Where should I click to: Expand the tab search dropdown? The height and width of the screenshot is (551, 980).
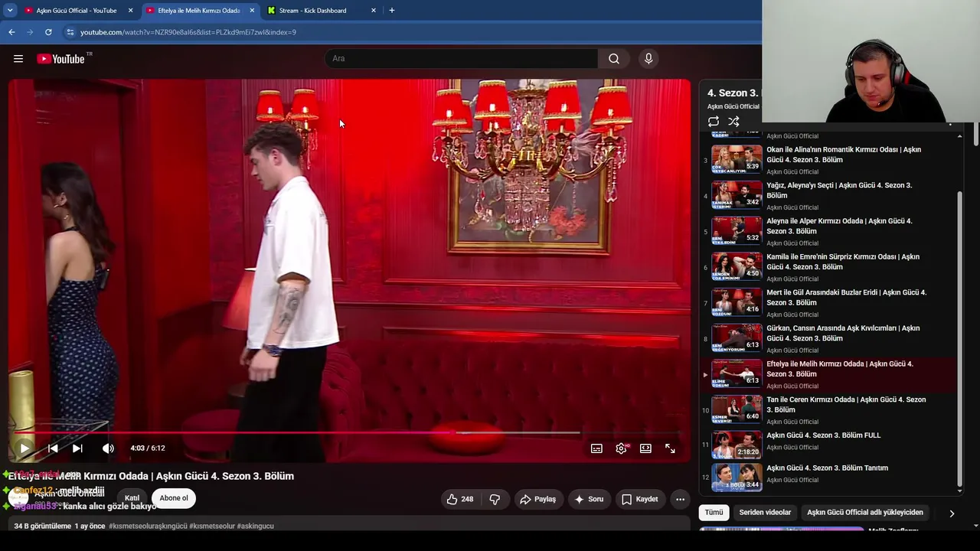[9, 11]
